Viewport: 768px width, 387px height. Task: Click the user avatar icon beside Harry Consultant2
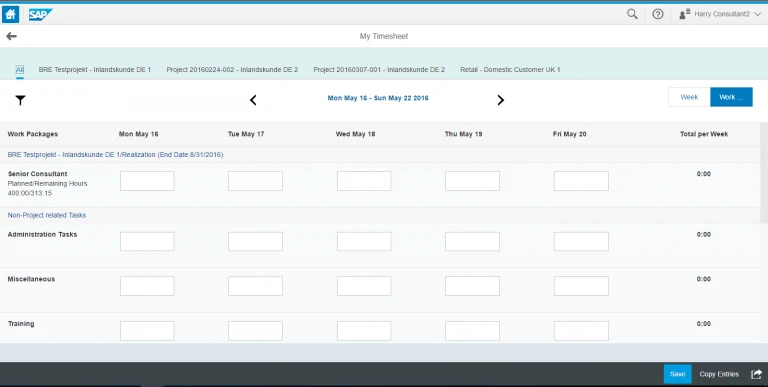[684, 14]
